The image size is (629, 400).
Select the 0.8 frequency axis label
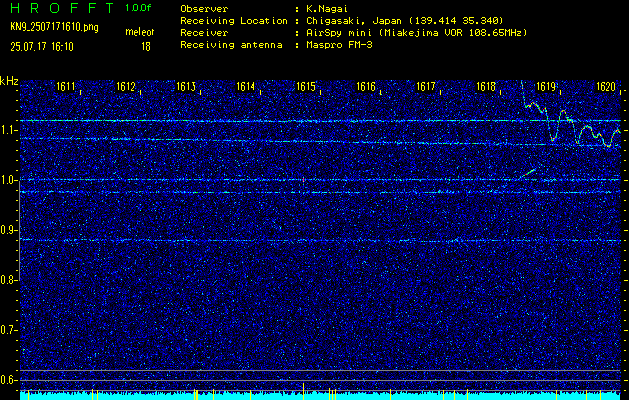[x=8, y=280]
